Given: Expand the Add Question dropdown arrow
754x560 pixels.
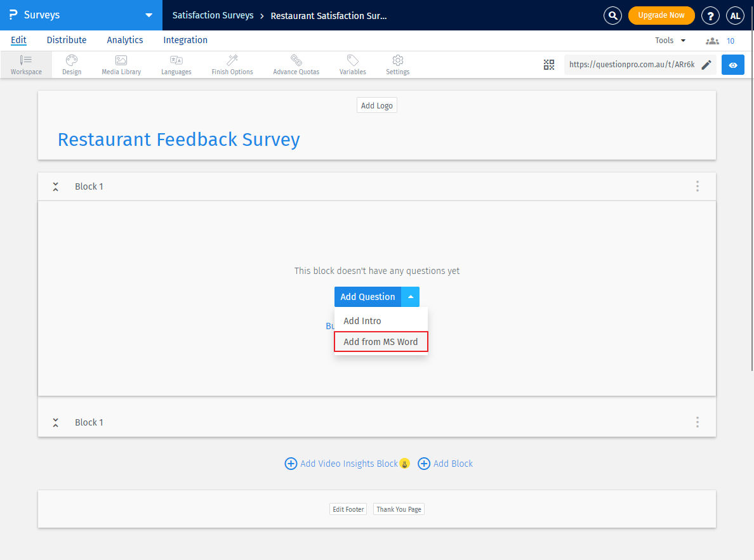Looking at the screenshot, I should coord(410,296).
